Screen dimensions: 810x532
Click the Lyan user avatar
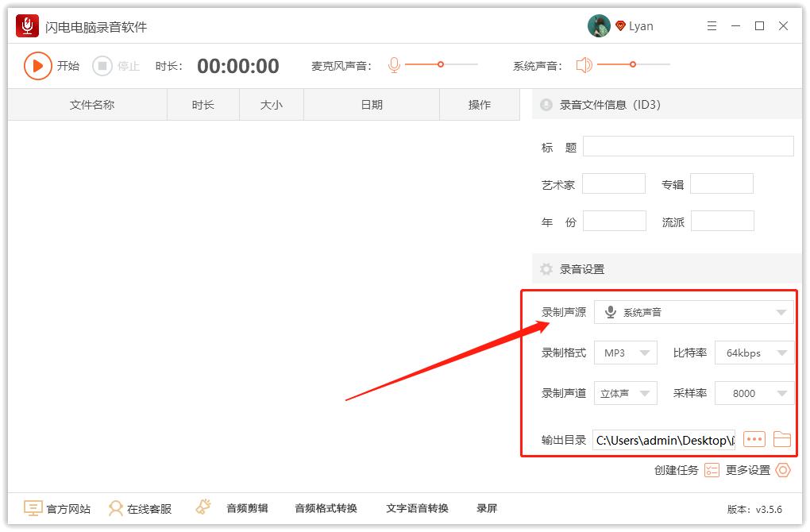(598, 25)
